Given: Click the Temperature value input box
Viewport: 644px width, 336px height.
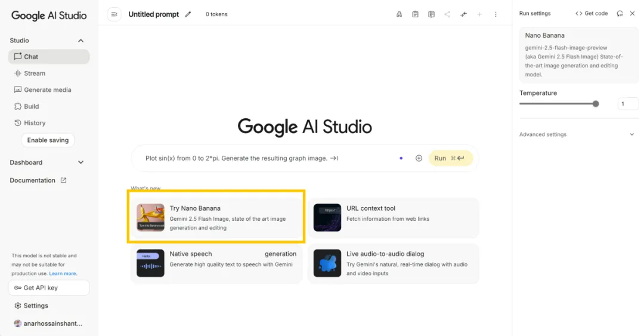Looking at the screenshot, I should 628,104.
